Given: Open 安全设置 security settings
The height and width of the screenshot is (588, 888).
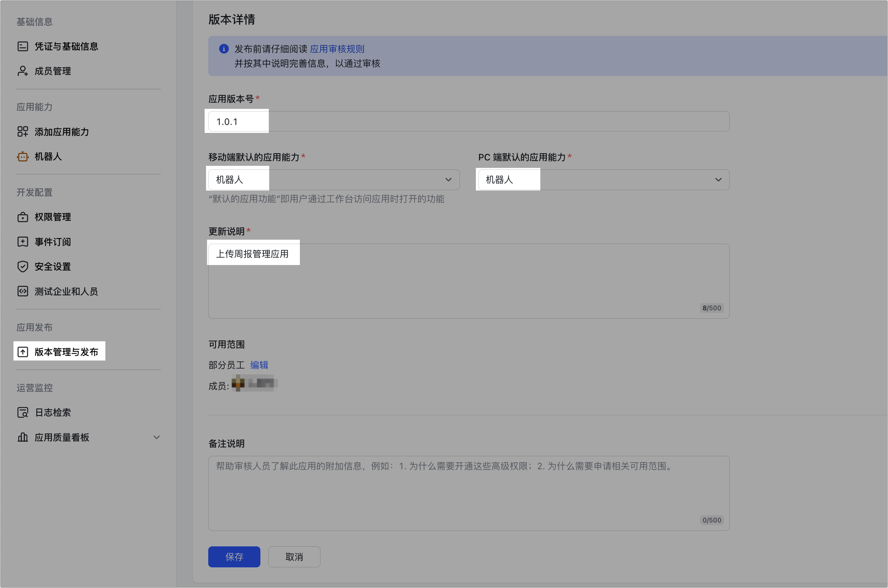Looking at the screenshot, I should (52, 266).
